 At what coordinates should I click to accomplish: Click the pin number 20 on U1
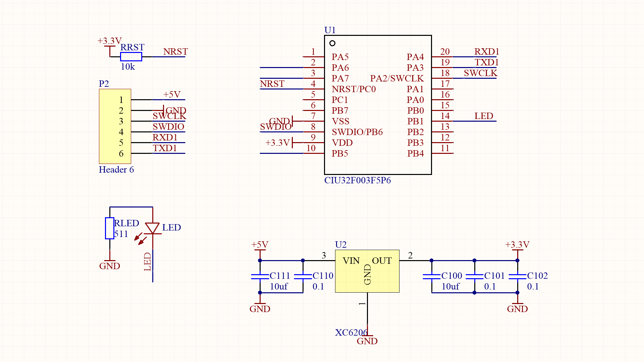(445, 52)
